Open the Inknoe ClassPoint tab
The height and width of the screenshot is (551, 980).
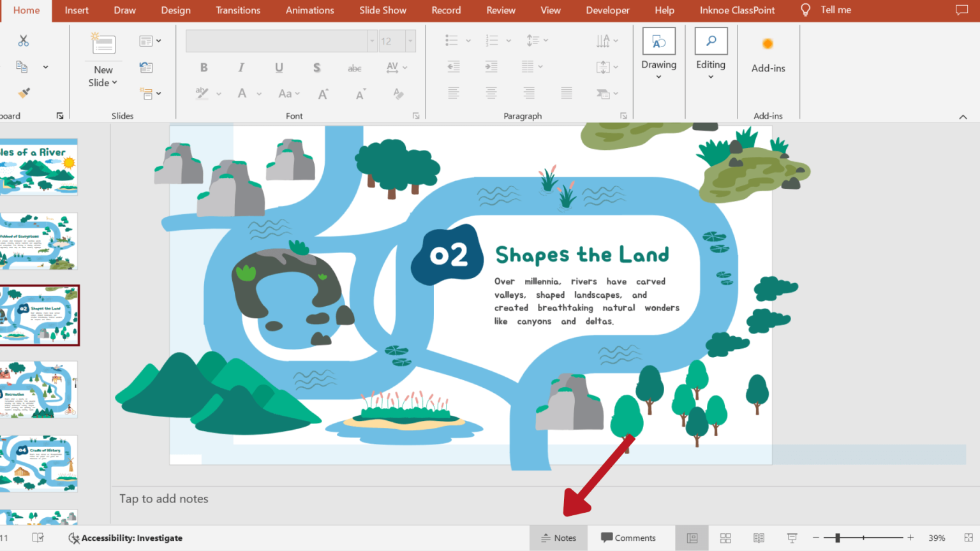(x=737, y=10)
